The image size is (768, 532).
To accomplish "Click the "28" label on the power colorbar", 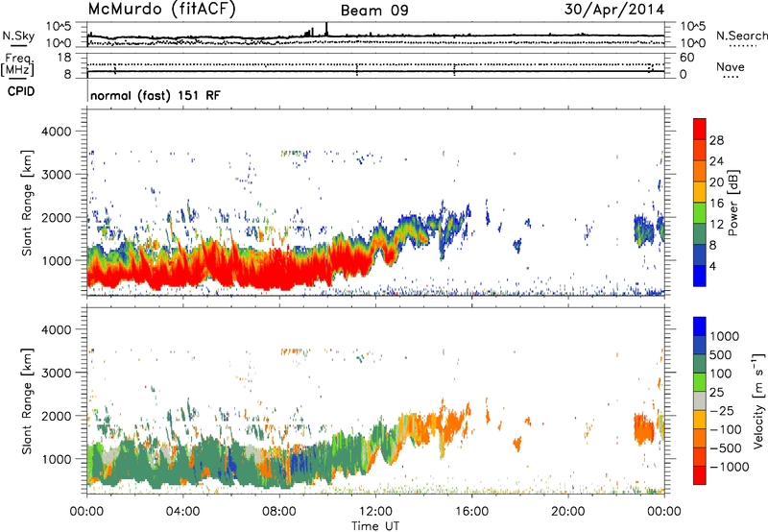I will tap(716, 140).
